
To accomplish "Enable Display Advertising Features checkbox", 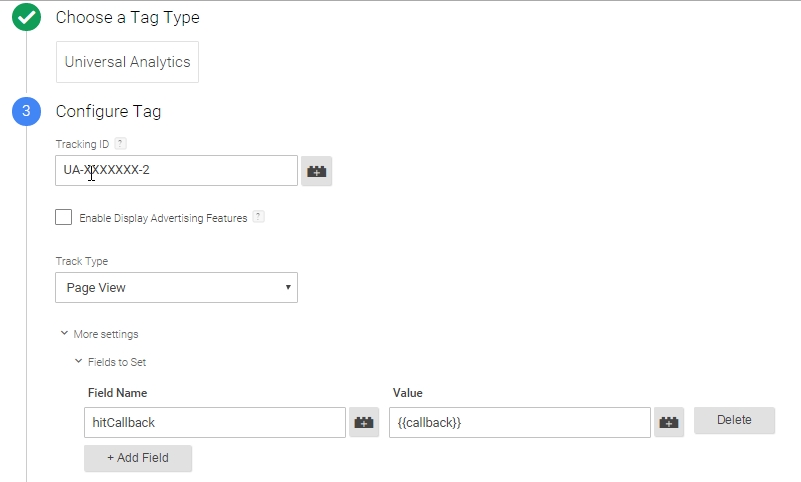I will 63,217.
